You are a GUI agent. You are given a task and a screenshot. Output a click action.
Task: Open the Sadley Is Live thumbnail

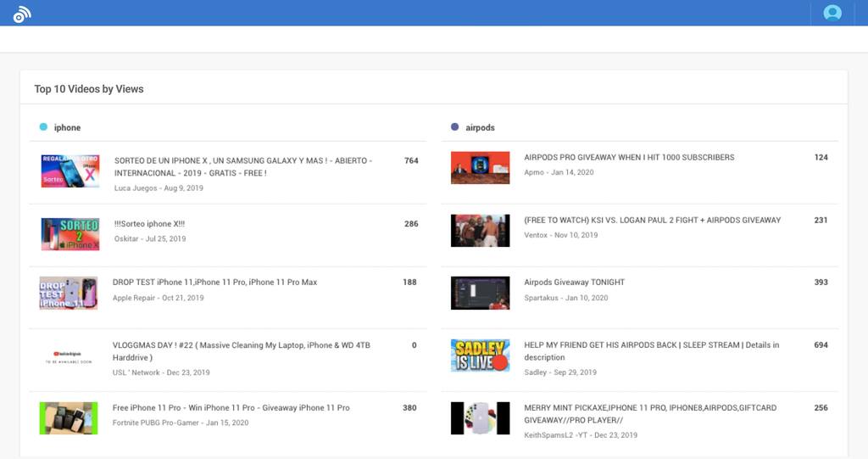click(x=480, y=355)
